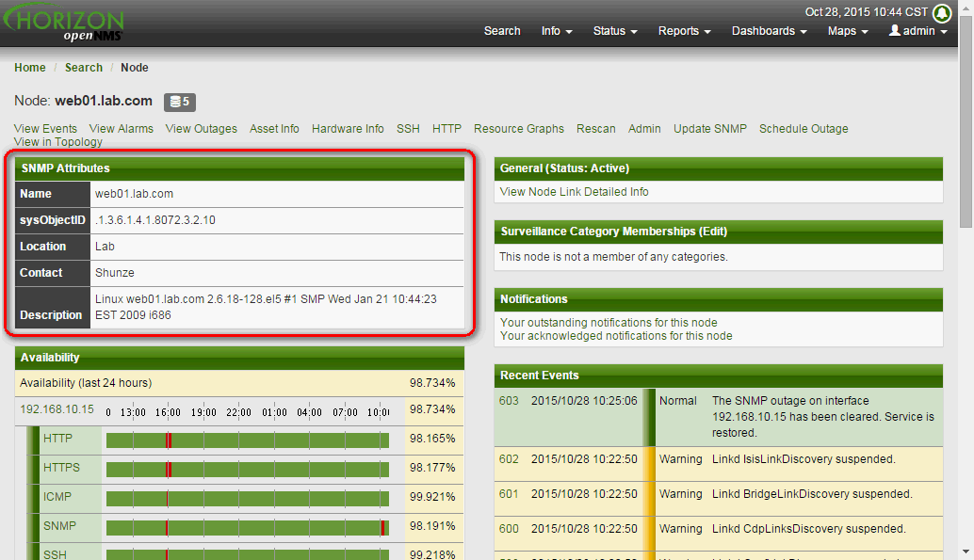Open event 603 in Recent Events
The height and width of the screenshot is (560, 974).
tap(509, 401)
